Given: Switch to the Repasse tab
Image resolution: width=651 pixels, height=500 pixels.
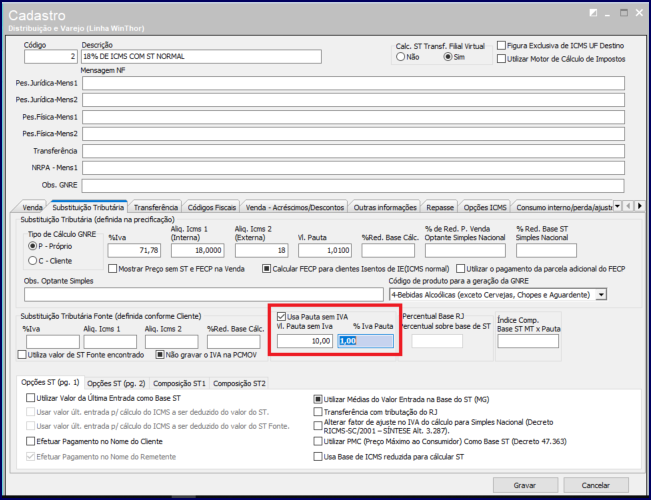Looking at the screenshot, I should pyautogui.click(x=440, y=207).
